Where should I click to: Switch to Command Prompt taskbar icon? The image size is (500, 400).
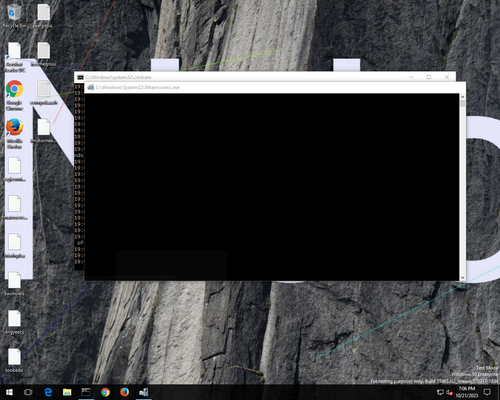86,392
